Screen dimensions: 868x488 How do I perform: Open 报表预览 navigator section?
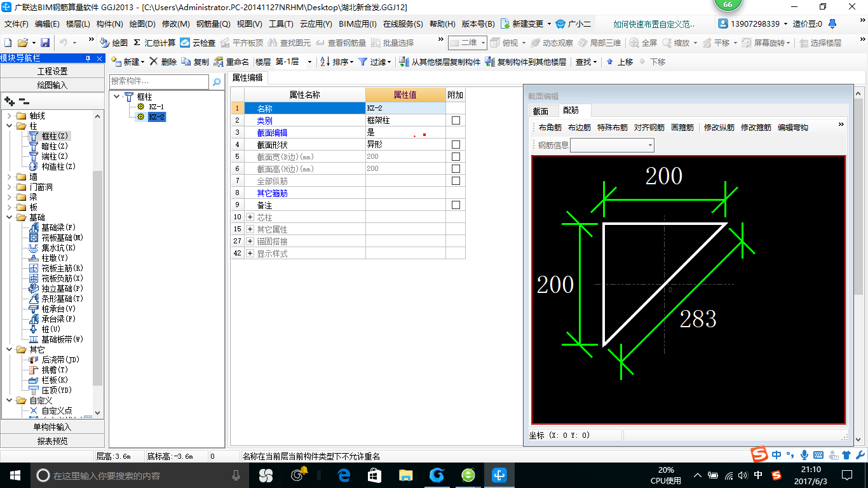tap(52, 440)
